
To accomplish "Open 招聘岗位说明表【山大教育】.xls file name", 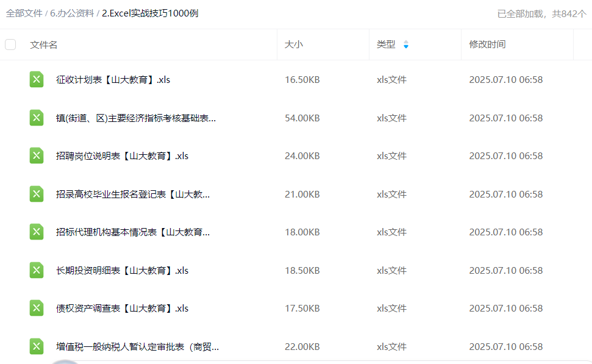I will click(x=122, y=156).
